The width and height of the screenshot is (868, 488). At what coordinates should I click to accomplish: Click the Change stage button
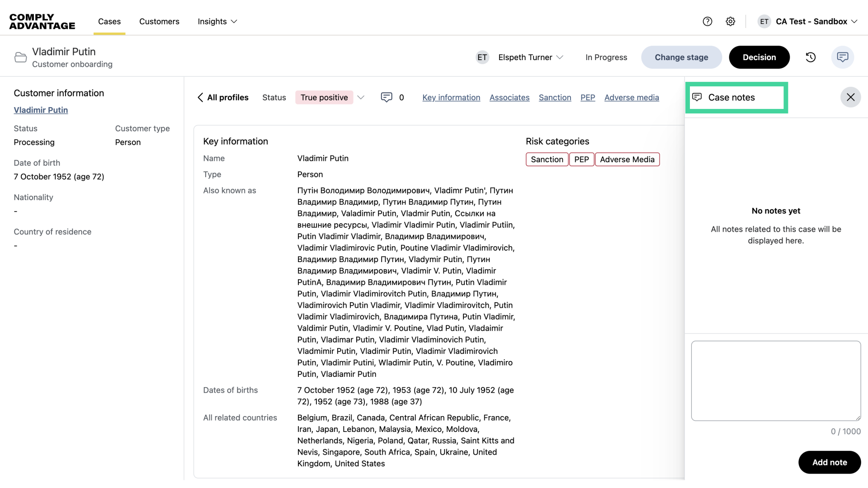tap(681, 57)
